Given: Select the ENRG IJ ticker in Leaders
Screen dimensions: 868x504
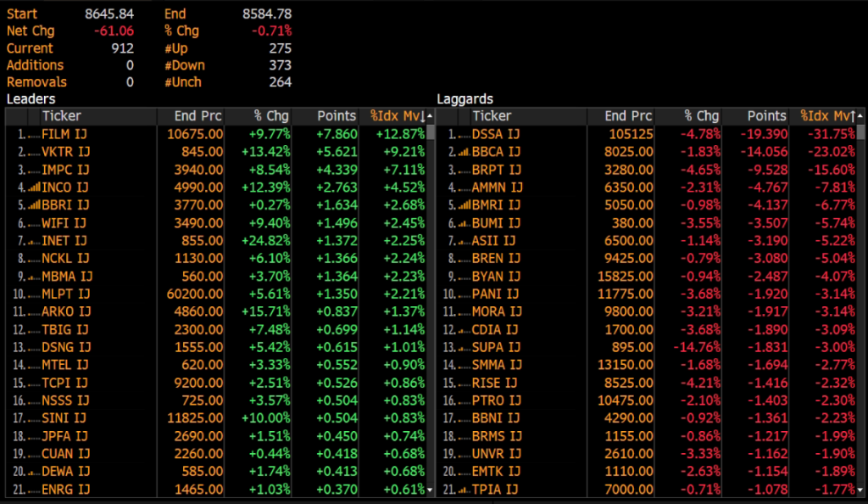Looking at the screenshot, I should pyautogui.click(x=65, y=490).
